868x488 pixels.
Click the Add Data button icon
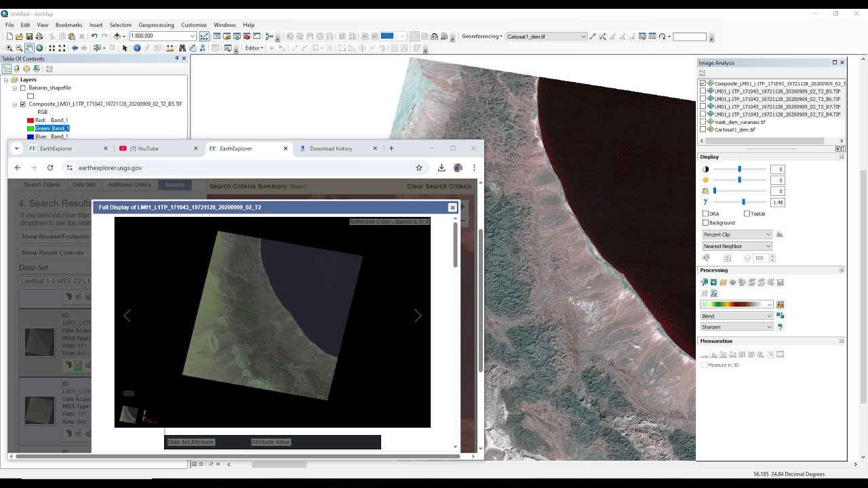coord(117,36)
